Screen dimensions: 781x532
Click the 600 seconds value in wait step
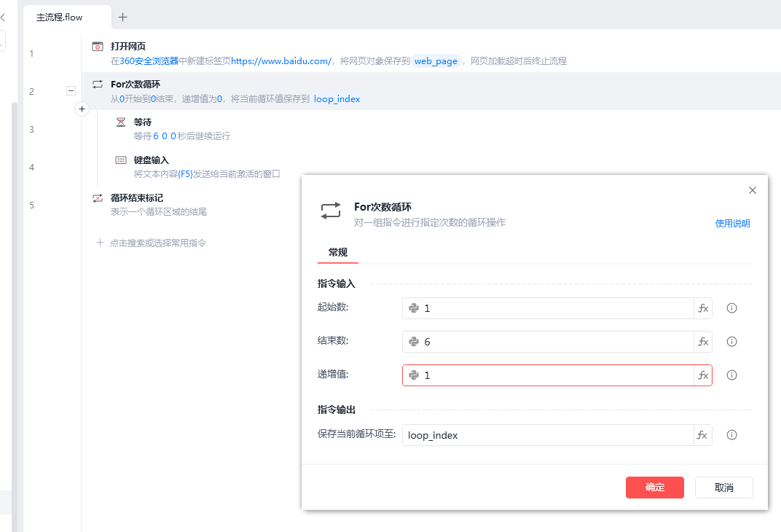(x=165, y=136)
